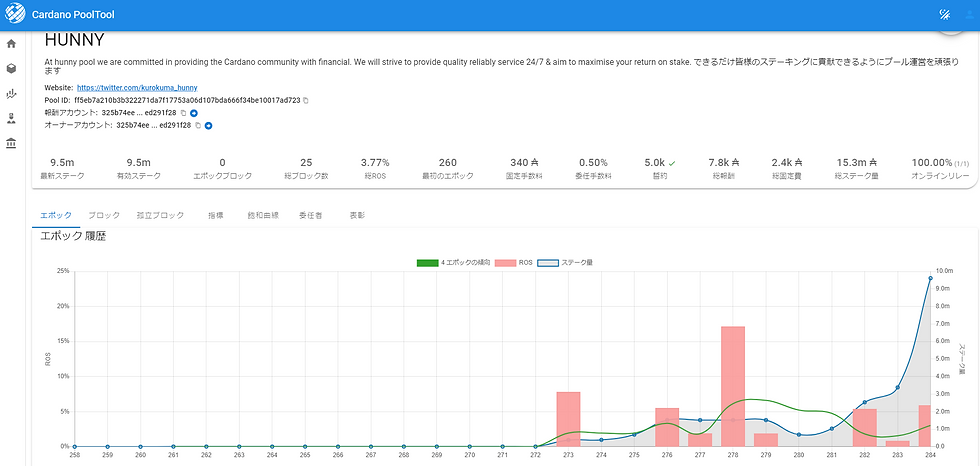Switch to the 孤立ブロック tab

[161, 216]
